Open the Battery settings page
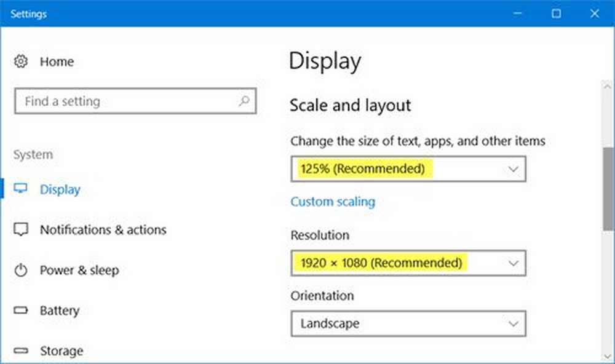615x364 pixels. point(60,311)
